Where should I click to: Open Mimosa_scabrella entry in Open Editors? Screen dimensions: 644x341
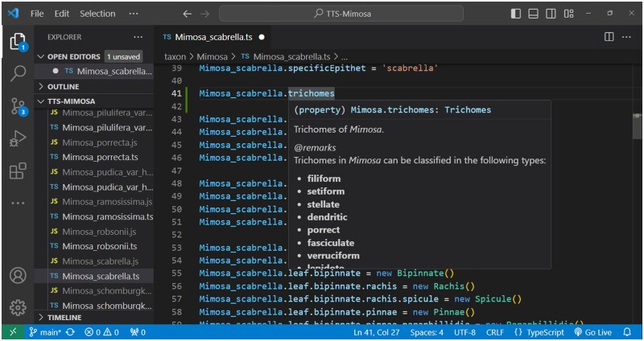pos(94,72)
